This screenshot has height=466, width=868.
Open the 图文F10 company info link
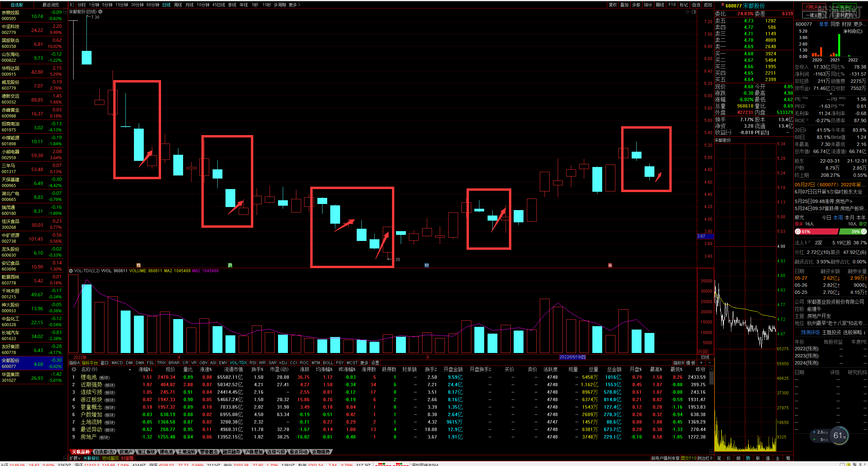689,458
